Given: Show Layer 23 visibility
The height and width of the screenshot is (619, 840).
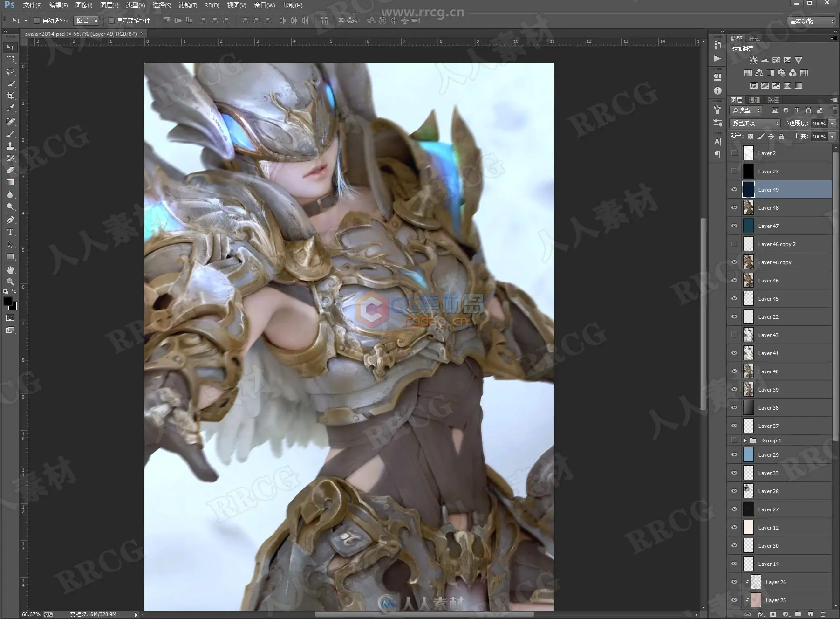Looking at the screenshot, I should click(x=734, y=172).
